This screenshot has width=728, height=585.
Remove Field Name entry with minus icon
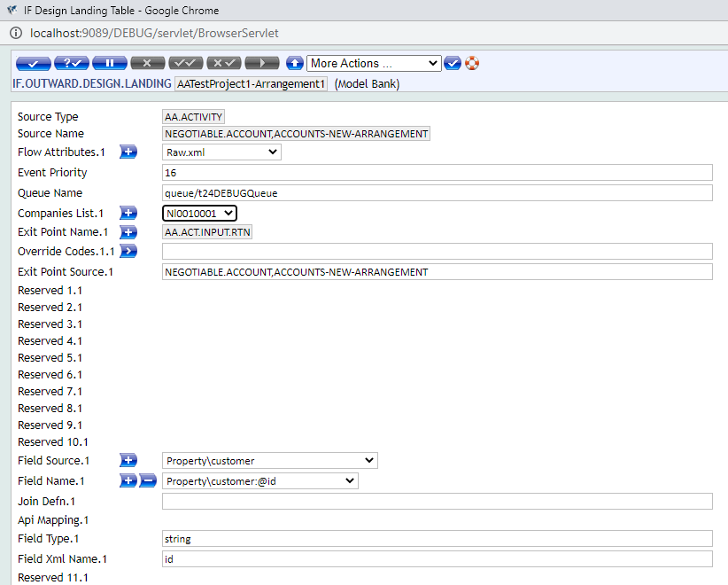tap(148, 480)
